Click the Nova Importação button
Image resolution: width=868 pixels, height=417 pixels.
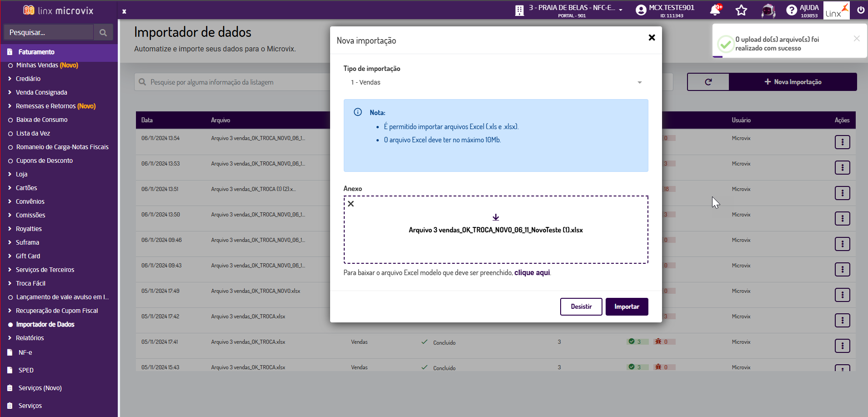click(x=793, y=82)
